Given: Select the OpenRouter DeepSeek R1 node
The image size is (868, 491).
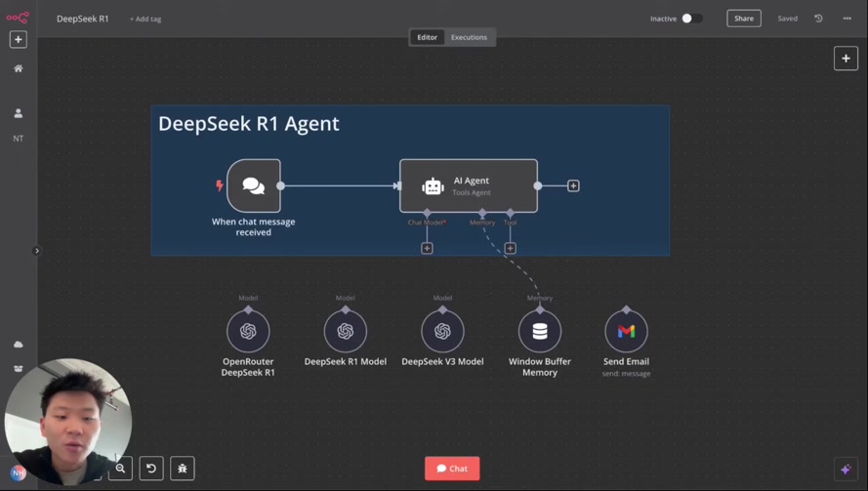Looking at the screenshot, I should (248, 331).
